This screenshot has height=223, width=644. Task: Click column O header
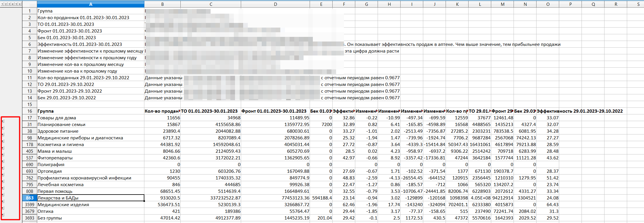click(548, 4)
